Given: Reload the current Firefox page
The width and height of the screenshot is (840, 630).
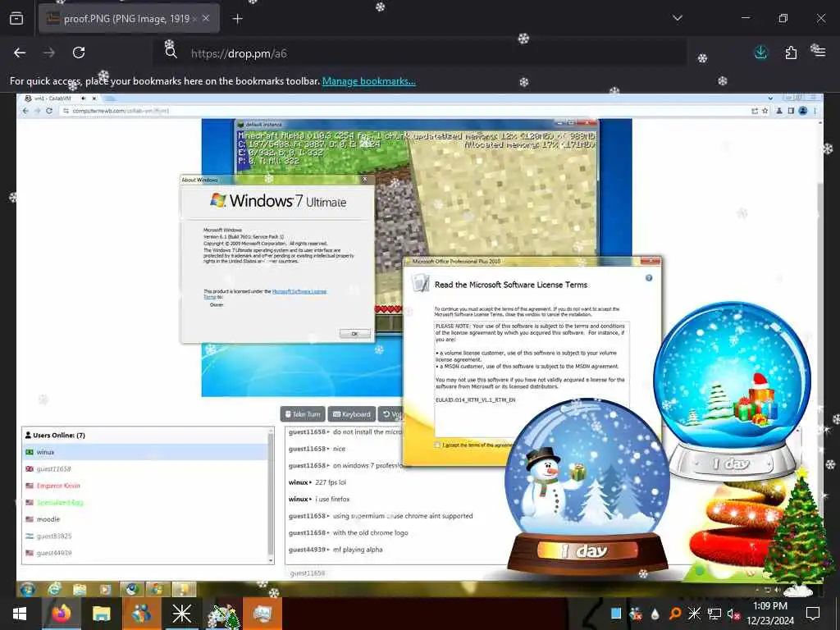Looking at the screenshot, I should pyautogui.click(x=79, y=52).
